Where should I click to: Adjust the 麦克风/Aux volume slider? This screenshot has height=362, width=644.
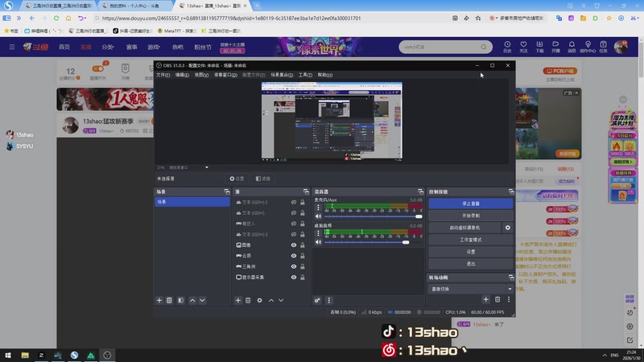(x=373, y=216)
